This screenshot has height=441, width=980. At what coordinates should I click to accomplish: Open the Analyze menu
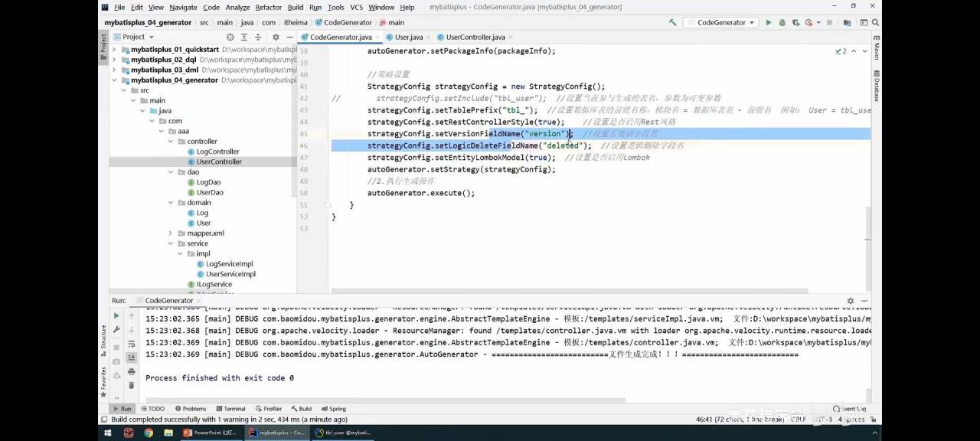[237, 7]
